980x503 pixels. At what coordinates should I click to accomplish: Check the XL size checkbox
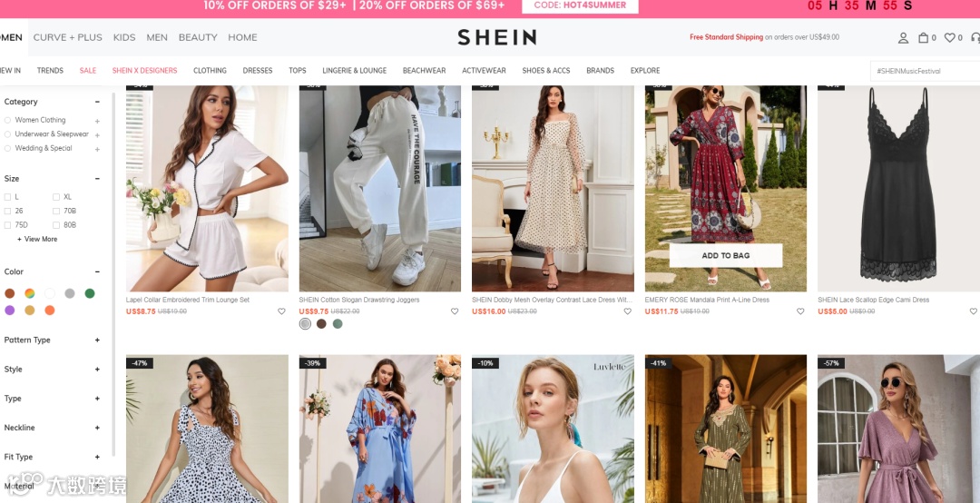(56, 196)
